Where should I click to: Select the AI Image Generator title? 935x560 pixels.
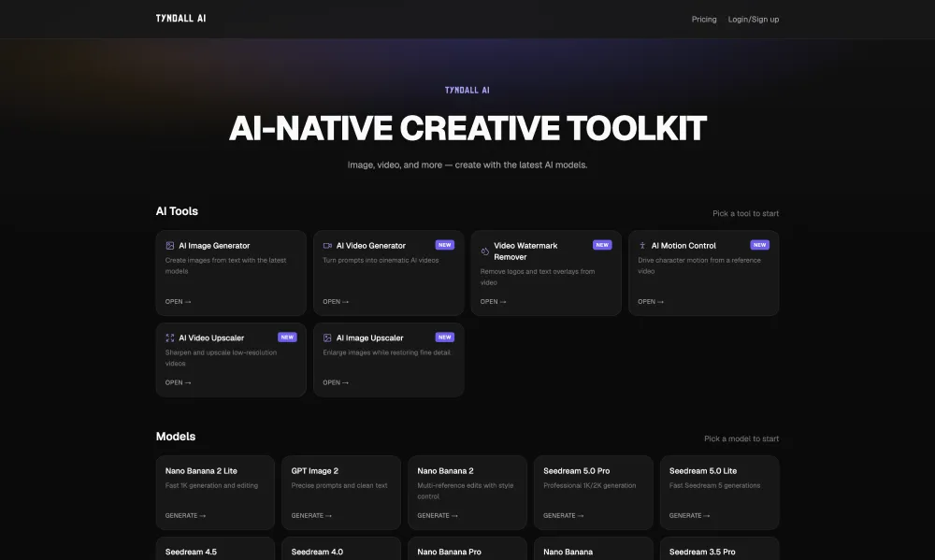click(214, 246)
